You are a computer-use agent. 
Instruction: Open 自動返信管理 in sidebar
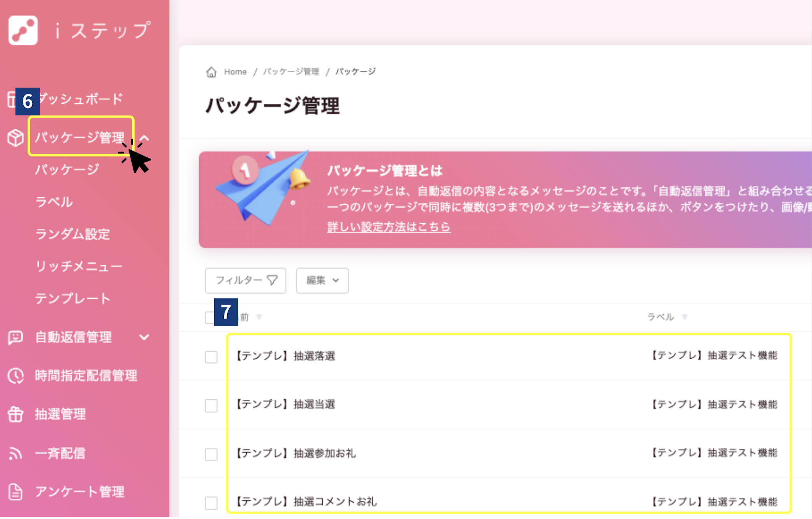(x=73, y=337)
